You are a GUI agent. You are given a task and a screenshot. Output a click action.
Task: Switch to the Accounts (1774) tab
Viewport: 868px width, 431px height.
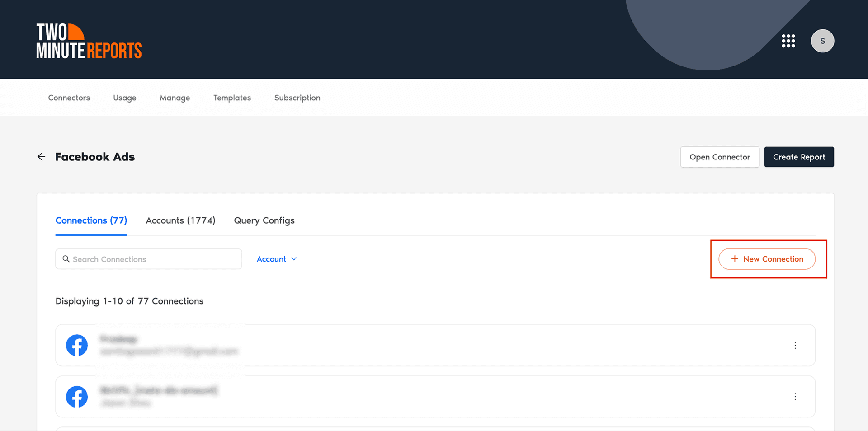tap(180, 220)
